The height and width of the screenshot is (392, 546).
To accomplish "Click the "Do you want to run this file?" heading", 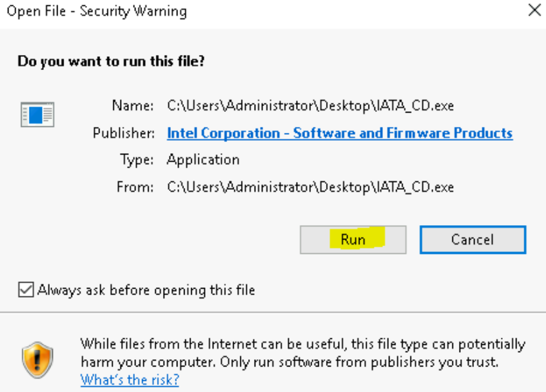I will 111,62.
